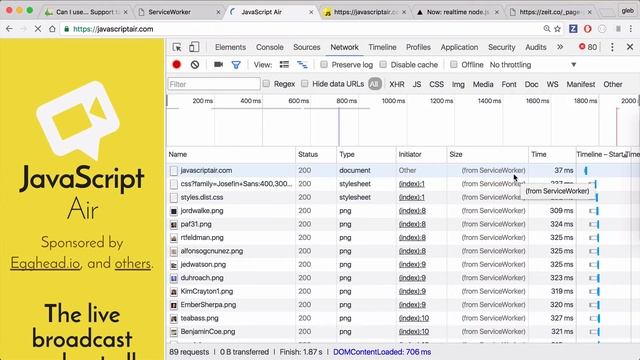Image resolution: width=640 pixels, height=360 pixels.
Task: Toggle the device toolbar icon
Action: 194,47
